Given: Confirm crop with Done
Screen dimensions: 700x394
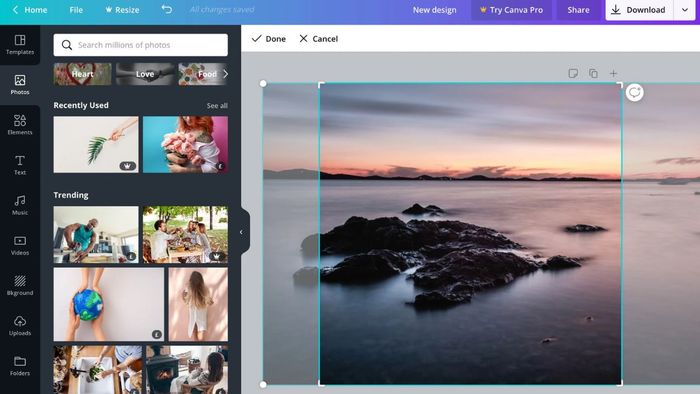Looking at the screenshot, I should [269, 39].
